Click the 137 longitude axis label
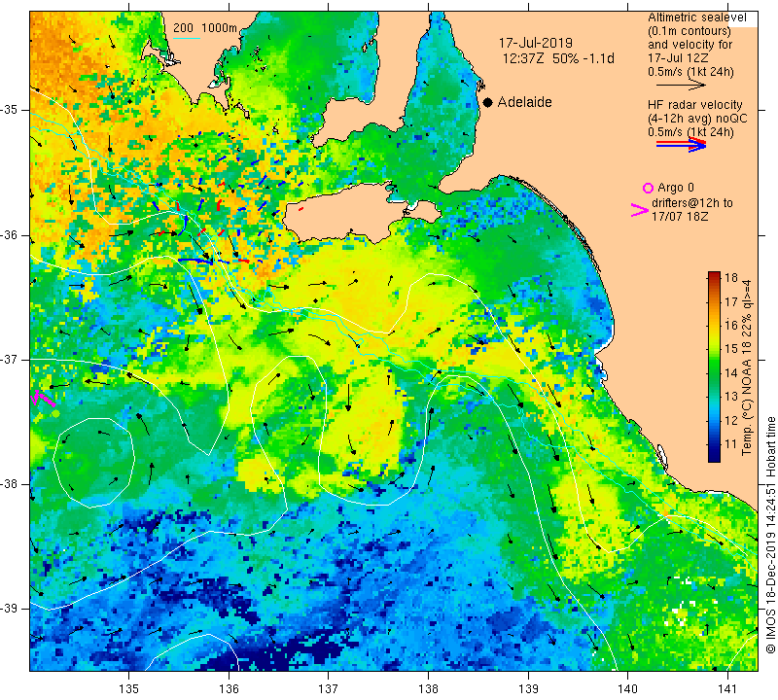 [329, 689]
